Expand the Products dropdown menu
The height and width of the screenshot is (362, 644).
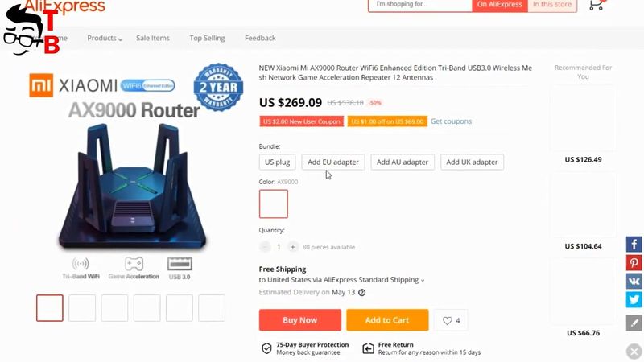[105, 38]
